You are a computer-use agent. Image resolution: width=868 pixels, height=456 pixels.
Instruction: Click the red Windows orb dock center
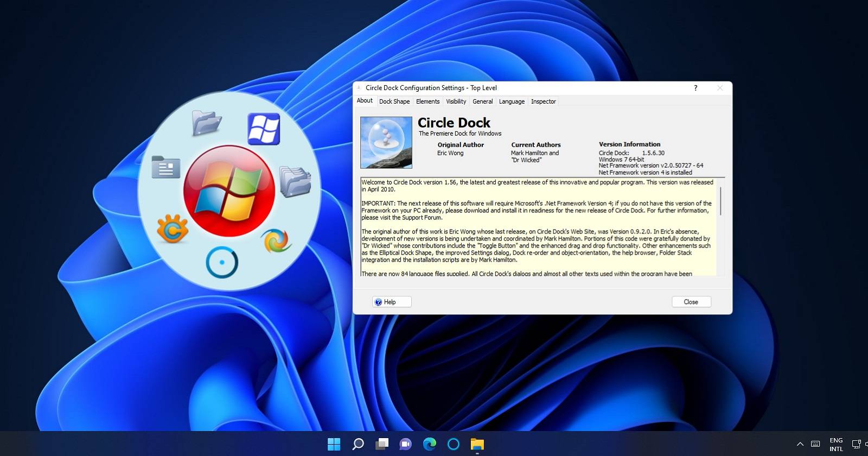pyautogui.click(x=229, y=191)
